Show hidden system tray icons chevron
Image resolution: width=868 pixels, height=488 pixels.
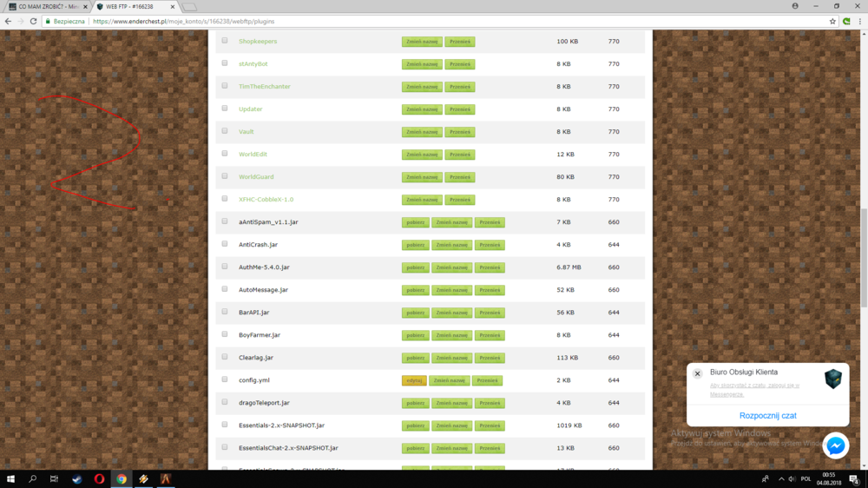(x=781, y=479)
